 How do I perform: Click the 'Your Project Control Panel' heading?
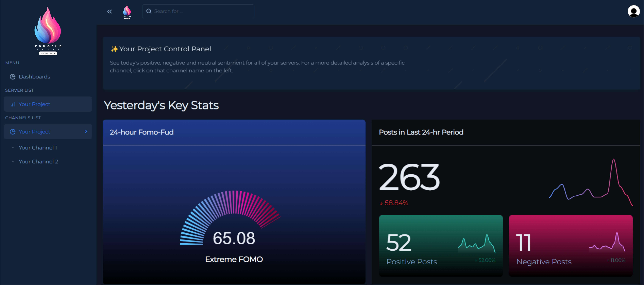click(x=165, y=49)
